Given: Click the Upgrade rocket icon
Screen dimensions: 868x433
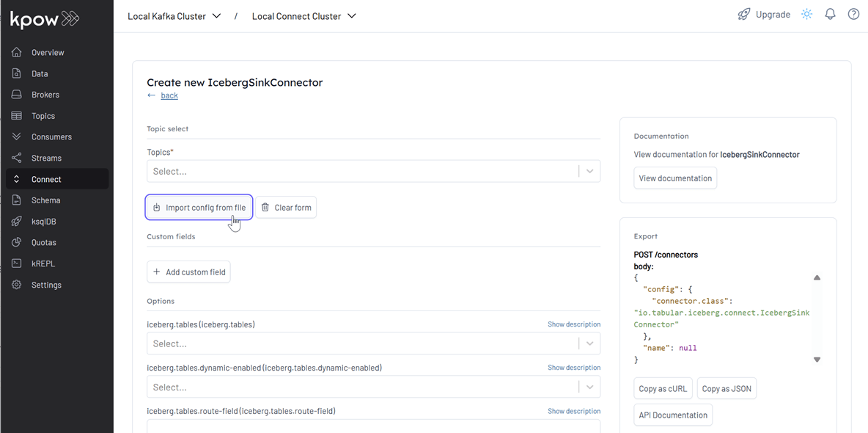Looking at the screenshot, I should point(744,15).
